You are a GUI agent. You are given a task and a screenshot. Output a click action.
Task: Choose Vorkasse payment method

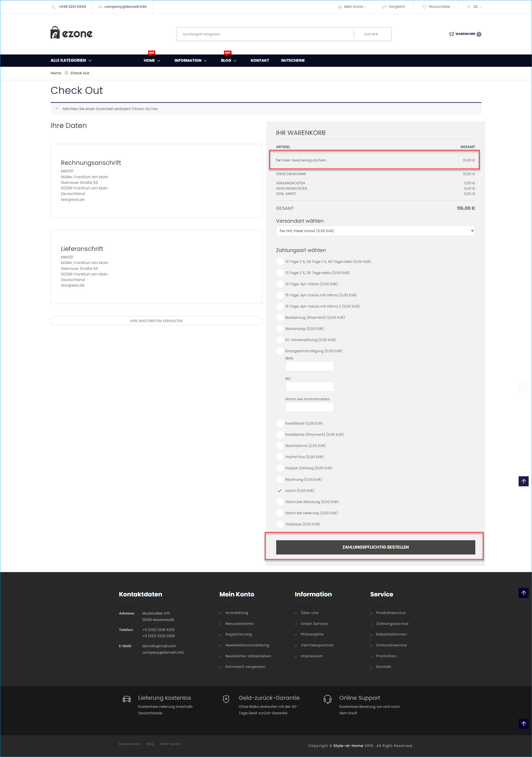[280, 524]
